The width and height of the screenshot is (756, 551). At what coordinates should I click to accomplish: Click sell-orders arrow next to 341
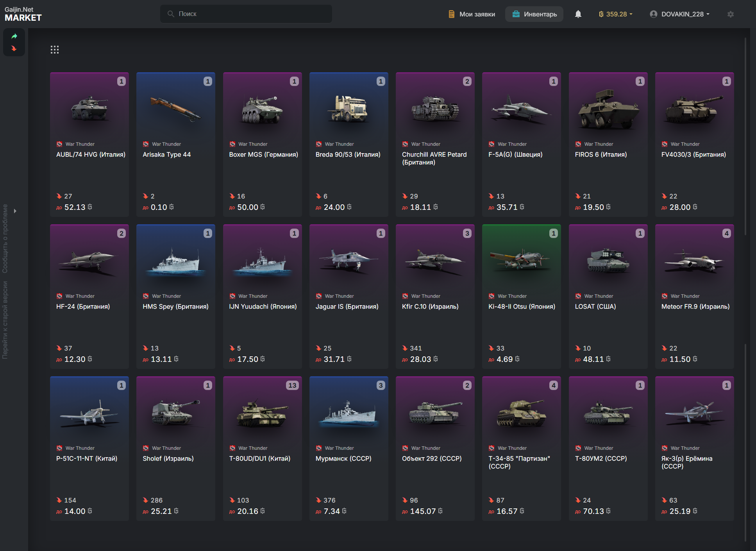[x=405, y=348]
